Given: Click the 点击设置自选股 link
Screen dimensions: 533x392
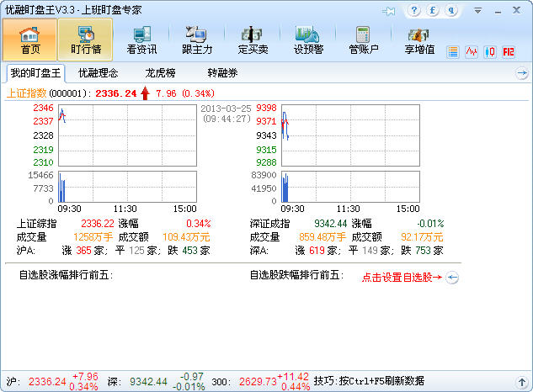Looking at the screenshot, I should point(402,278).
